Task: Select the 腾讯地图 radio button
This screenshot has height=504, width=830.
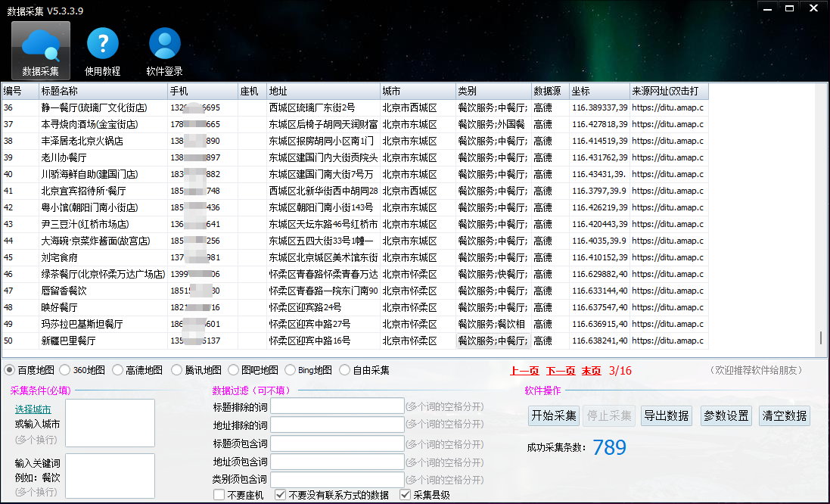Action: click(177, 370)
